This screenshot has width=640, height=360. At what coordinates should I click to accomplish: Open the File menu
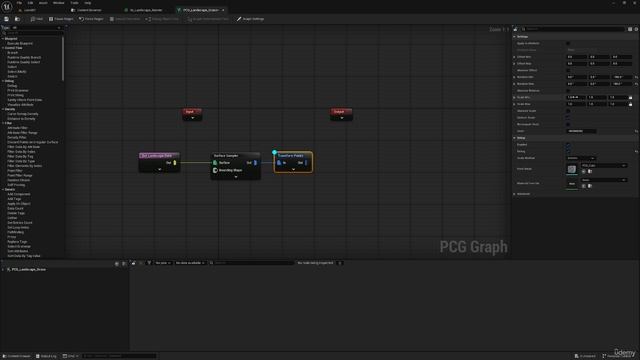[x=19, y=3]
